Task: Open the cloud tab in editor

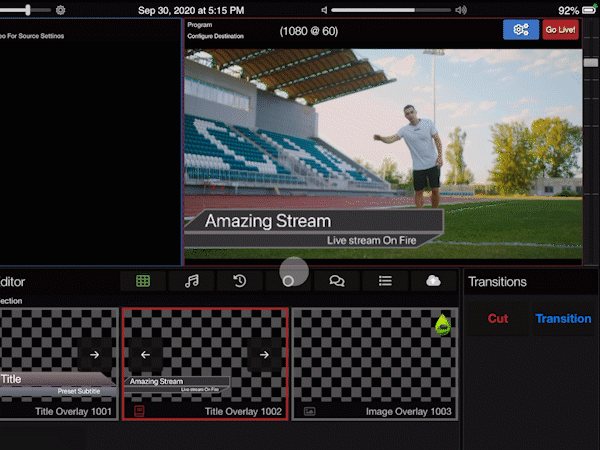Action: (x=433, y=281)
